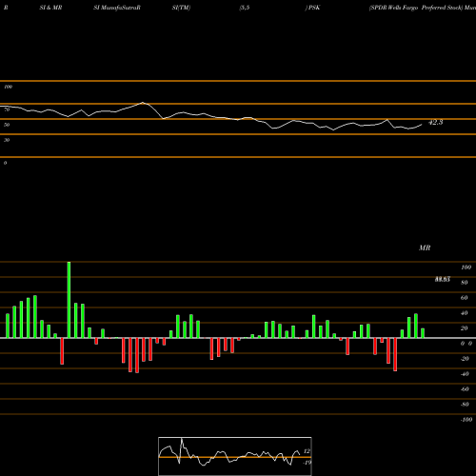Click the '-100' label on MR axis

click(x=466, y=420)
